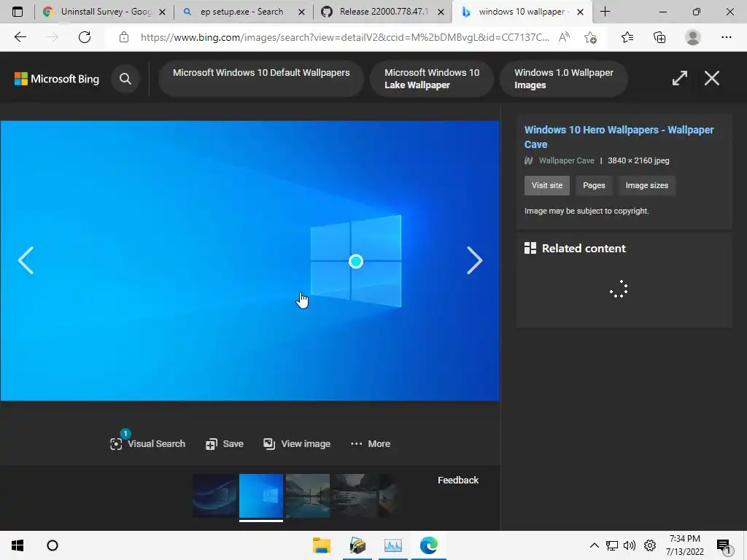Image resolution: width=747 pixels, height=560 pixels.
Task: Close the Uninstall Survey tab
Action: click(x=162, y=12)
